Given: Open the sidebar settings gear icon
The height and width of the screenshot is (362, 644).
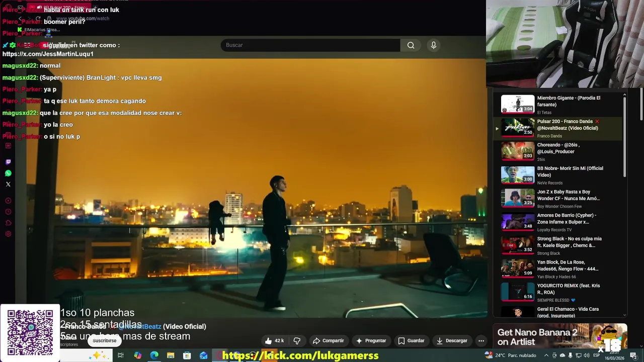Looking at the screenshot, I should click(x=8, y=234).
